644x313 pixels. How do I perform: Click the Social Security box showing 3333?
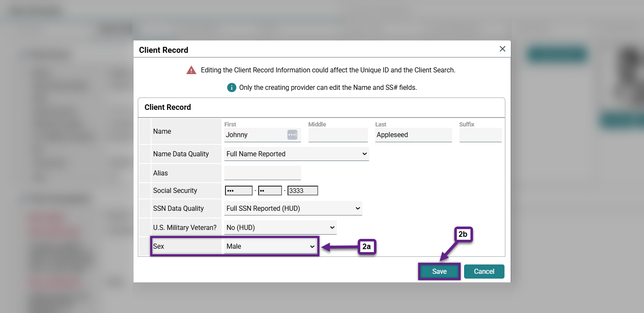pos(302,191)
